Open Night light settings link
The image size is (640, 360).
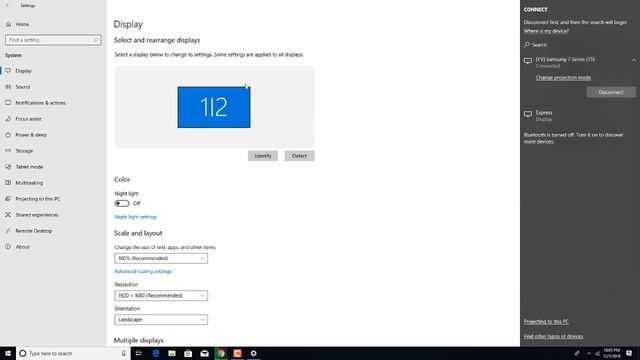(136, 217)
